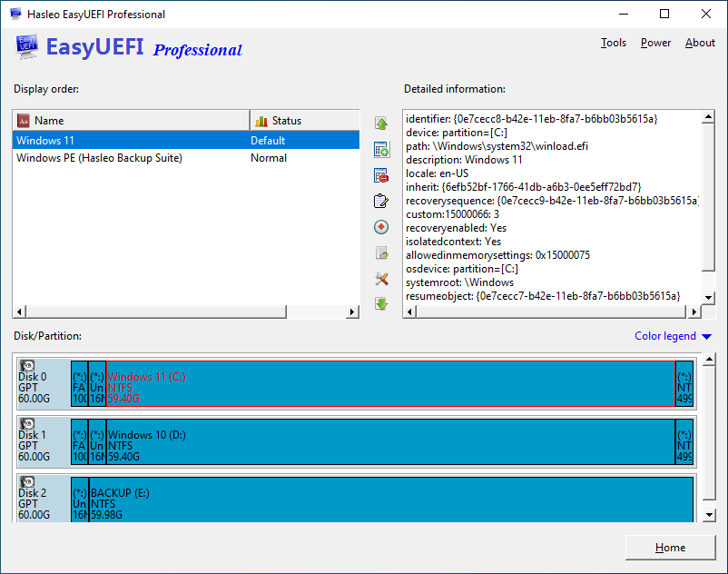The height and width of the screenshot is (574, 728).
Task: Select Windows PE (Hasleo Backup Suite) entry
Action: (x=186, y=158)
